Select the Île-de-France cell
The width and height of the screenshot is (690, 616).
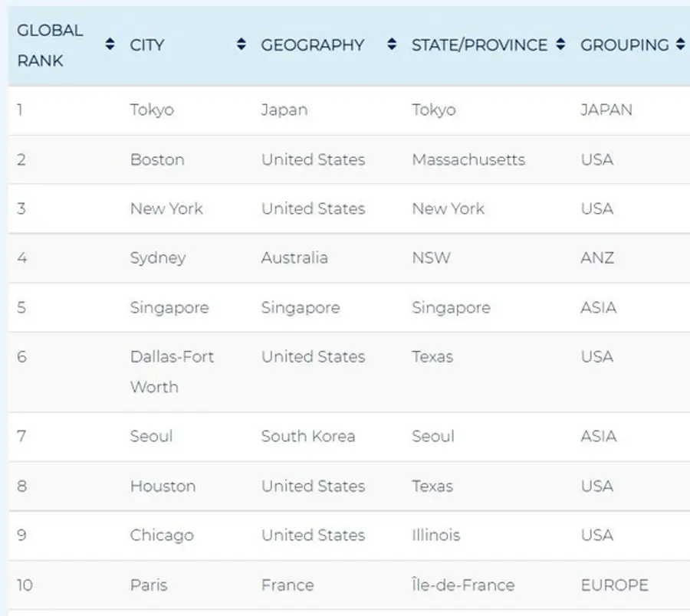(463, 585)
